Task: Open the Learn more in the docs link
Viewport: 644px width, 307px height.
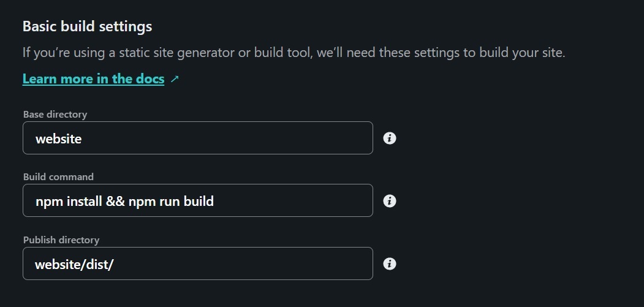Action: pos(93,79)
